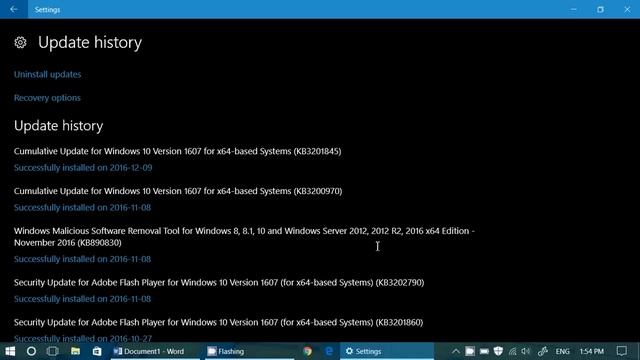Open the Windows Start menu

10,351
